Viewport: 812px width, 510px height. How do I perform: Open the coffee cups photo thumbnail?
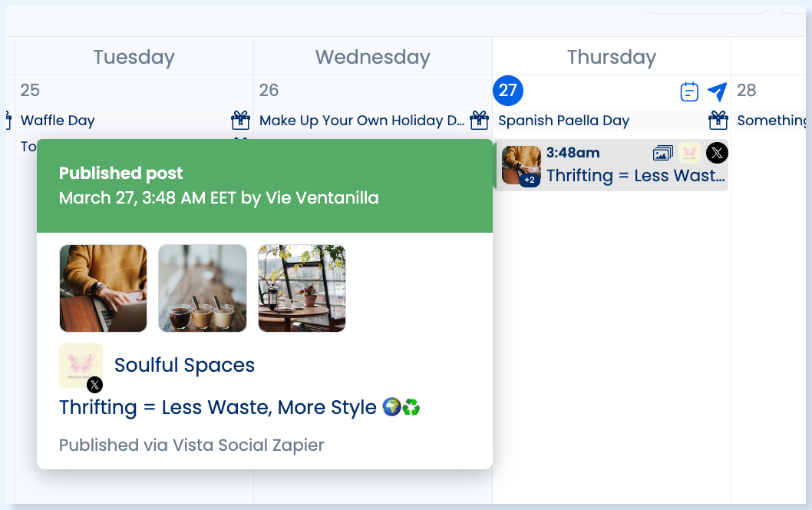coord(203,288)
